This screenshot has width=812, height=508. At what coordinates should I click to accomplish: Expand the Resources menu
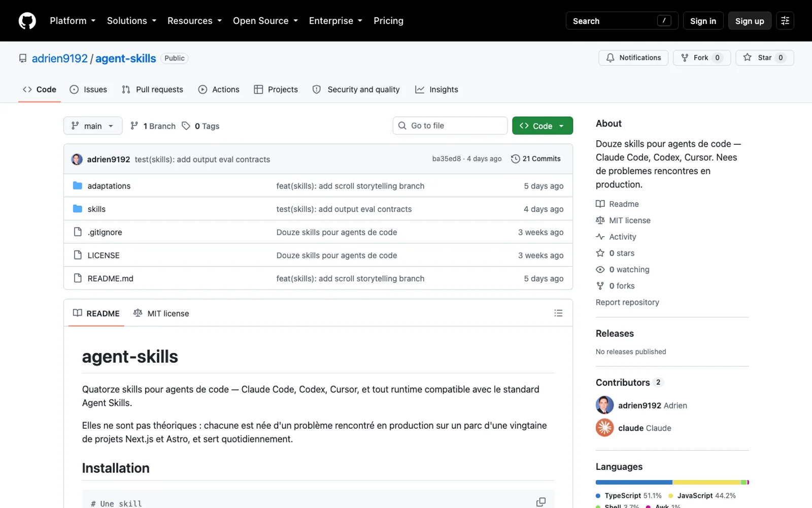pos(194,21)
